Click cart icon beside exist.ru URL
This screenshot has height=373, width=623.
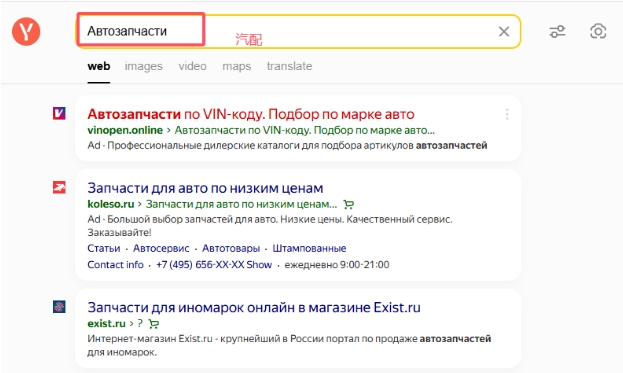[154, 324]
